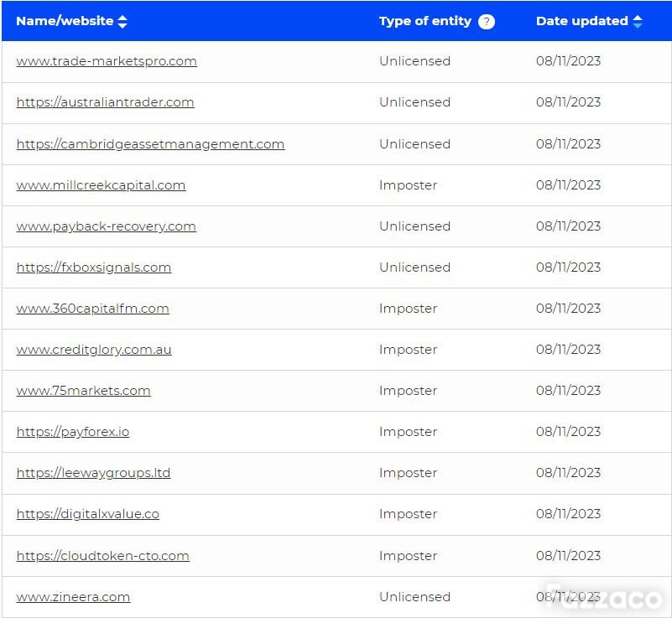
Task: Visit https://cloudtoken-cto.com link
Action: point(103,555)
